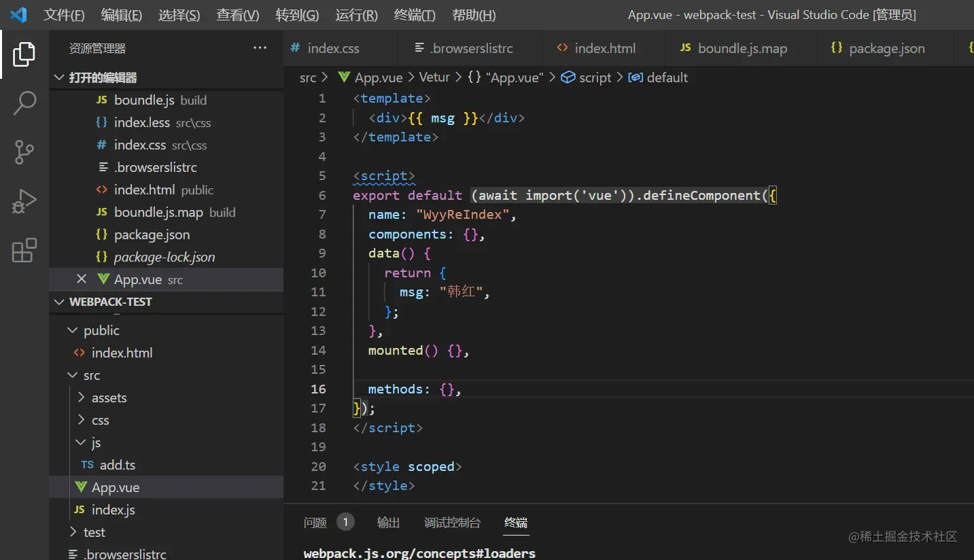Switch to the index.css editor tab
Image resolution: width=974 pixels, height=560 pixels.
(341, 48)
